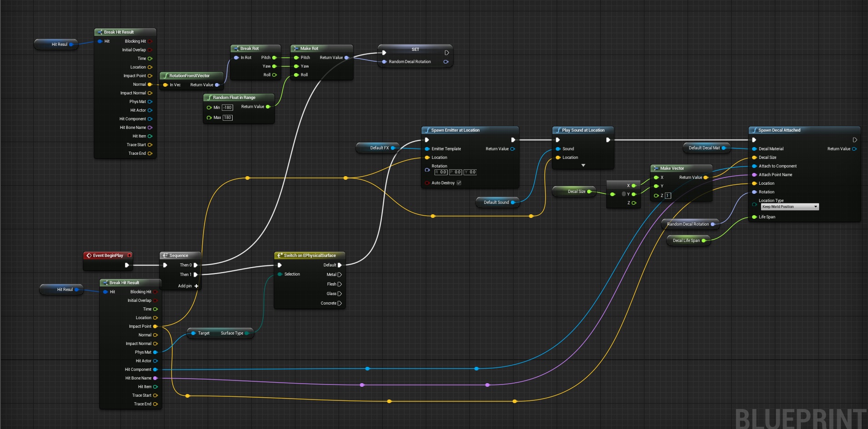
Task: Click RotationFromXVector Return Value pin
Action: pyautogui.click(x=217, y=85)
